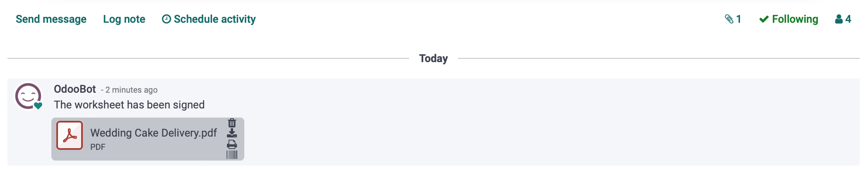
Task: Expand attachment count showing 1
Action: tap(733, 19)
